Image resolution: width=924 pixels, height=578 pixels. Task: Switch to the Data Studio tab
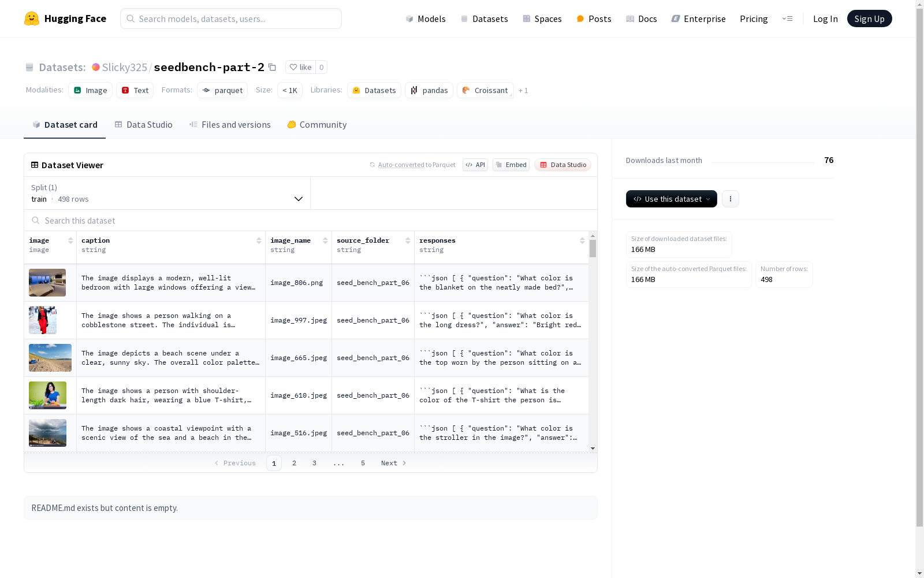click(143, 125)
